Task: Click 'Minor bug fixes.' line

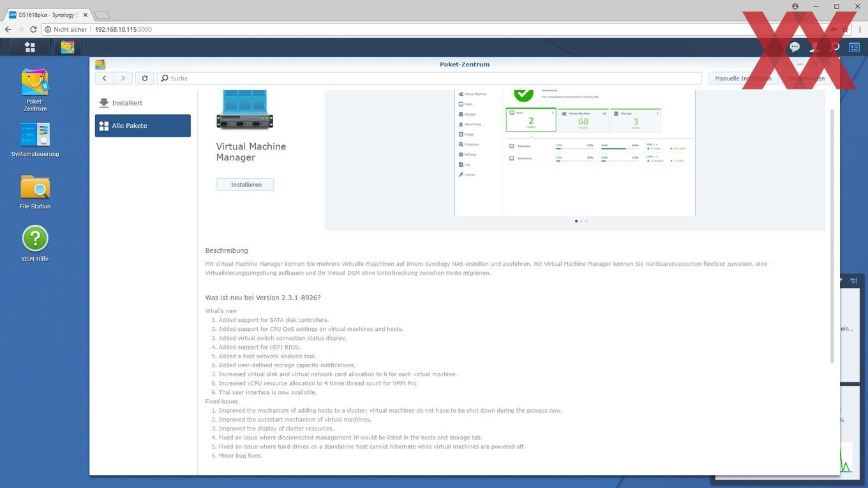Action: (241, 455)
